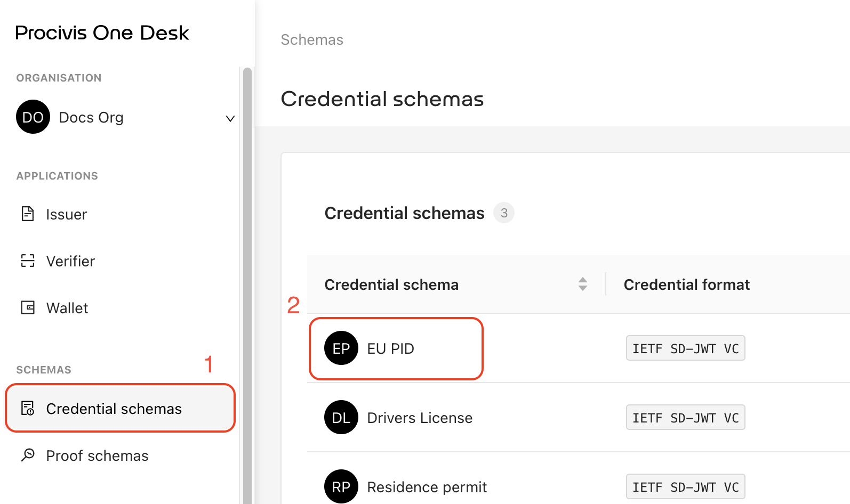Sort the Credential schema column

583,284
